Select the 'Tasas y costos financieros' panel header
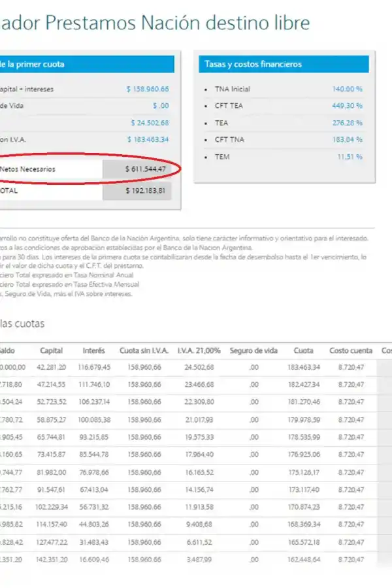Image resolution: width=392 pixels, height=588 pixels. (x=284, y=64)
